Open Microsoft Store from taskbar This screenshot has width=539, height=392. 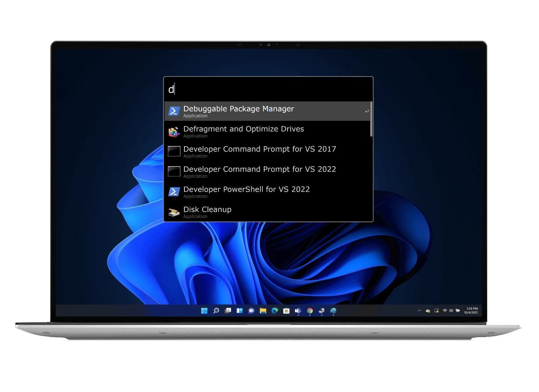click(286, 311)
